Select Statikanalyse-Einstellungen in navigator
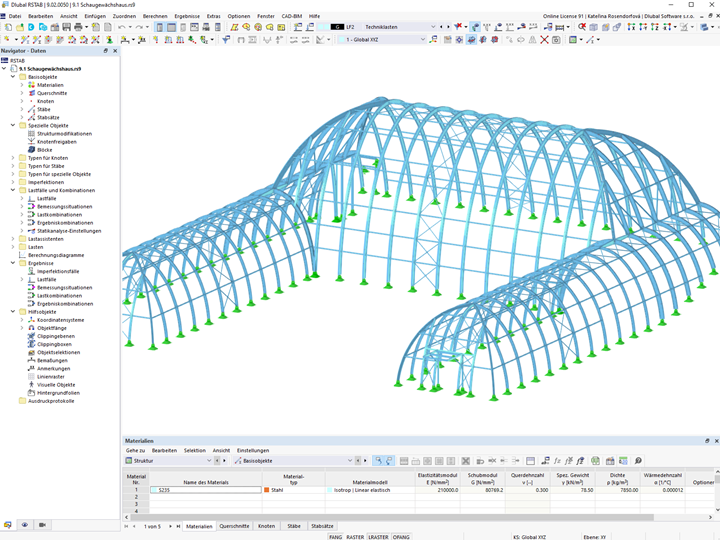Viewport: 720px width, 540px height. point(69,231)
